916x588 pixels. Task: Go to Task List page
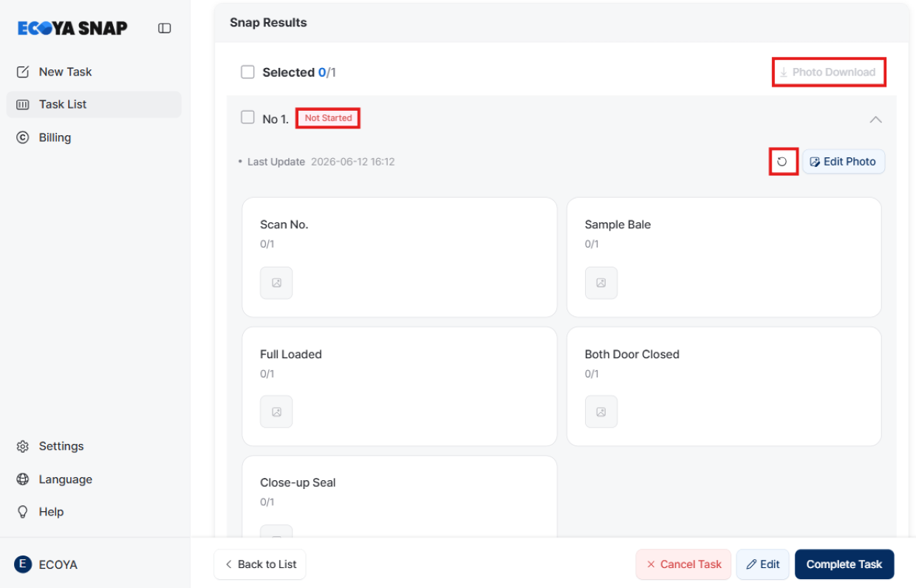(94, 104)
